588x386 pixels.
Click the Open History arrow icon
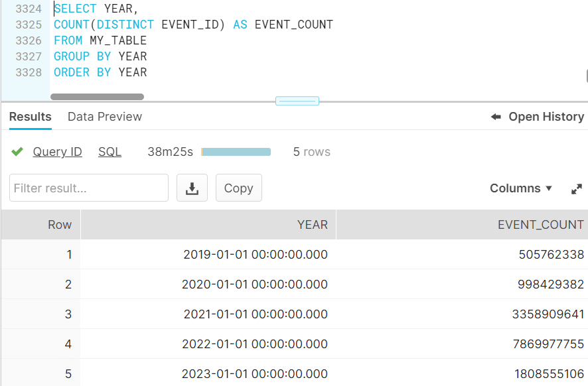coord(496,117)
